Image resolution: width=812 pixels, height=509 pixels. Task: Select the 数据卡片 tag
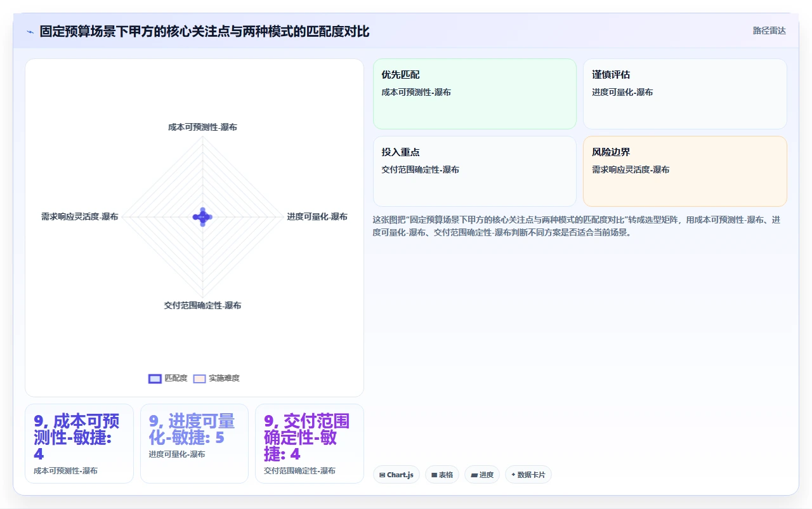pyautogui.click(x=528, y=475)
